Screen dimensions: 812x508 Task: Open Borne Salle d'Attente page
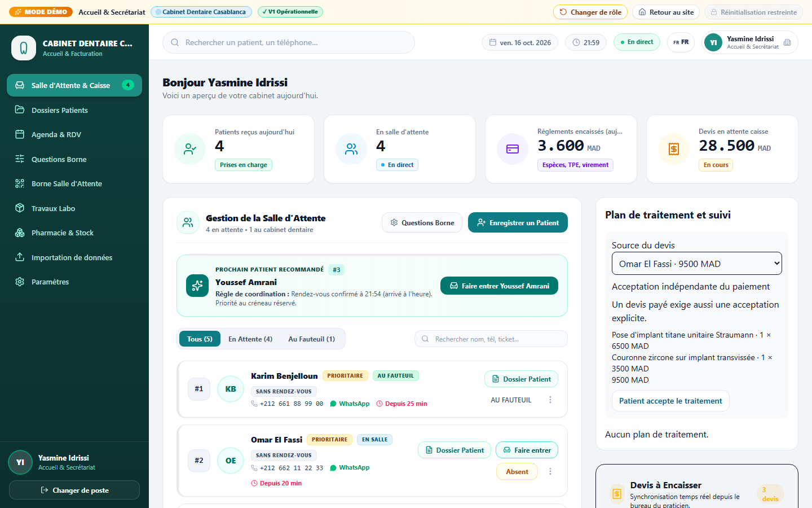point(74,183)
